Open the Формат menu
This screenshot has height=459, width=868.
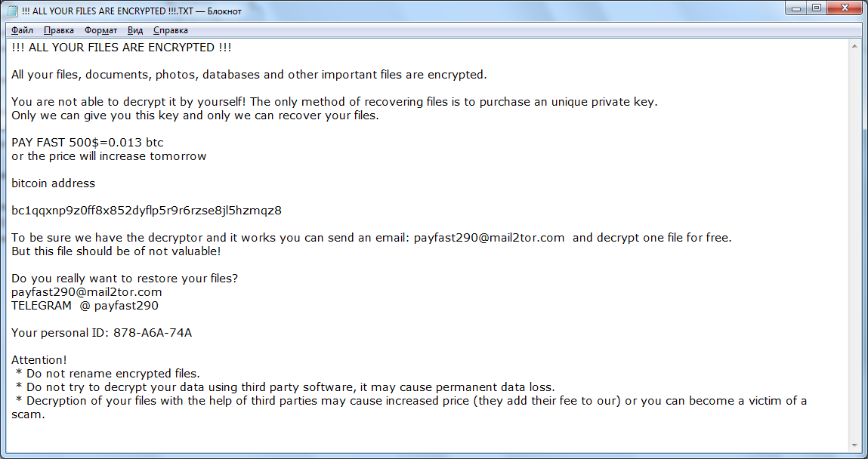(100, 30)
